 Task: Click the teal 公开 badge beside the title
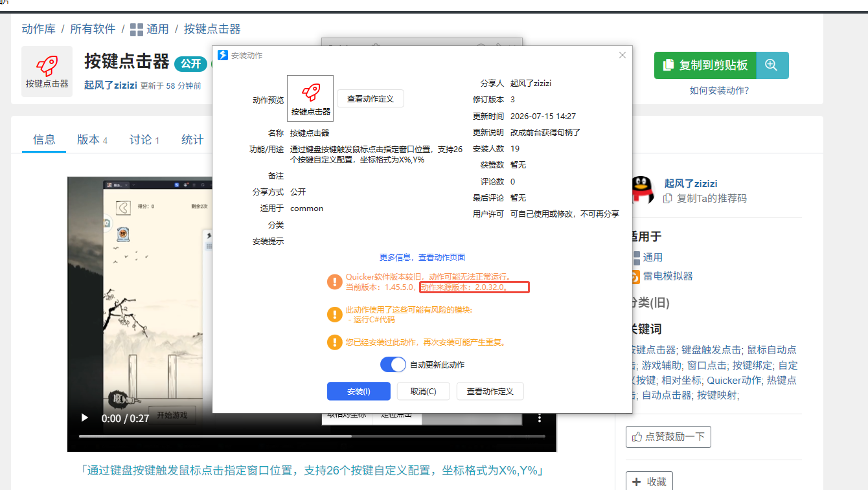(190, 63)
